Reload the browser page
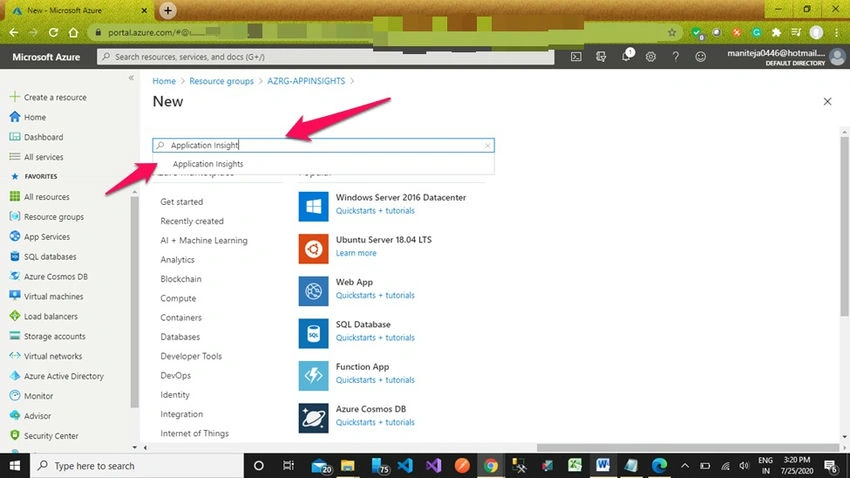This screenshot has width=850, height=478. click(x=53, y=33)
